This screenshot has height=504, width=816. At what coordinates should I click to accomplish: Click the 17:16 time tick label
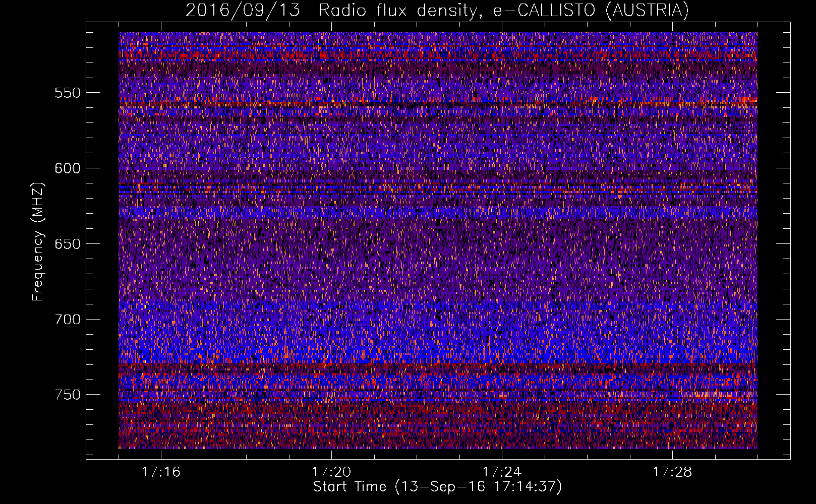tap(161, 472)
